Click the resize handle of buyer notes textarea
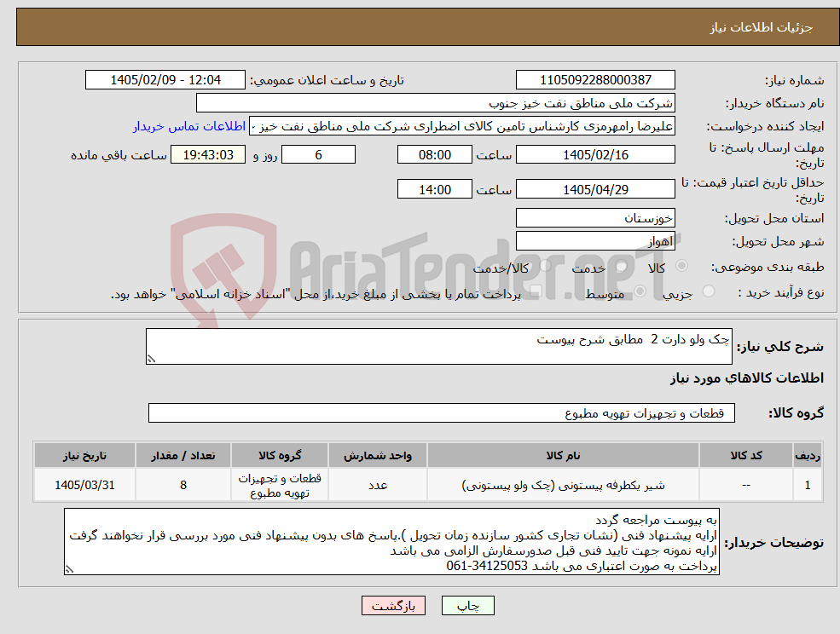This screenshot has height=634, width=840. click(x=69, y=570)
